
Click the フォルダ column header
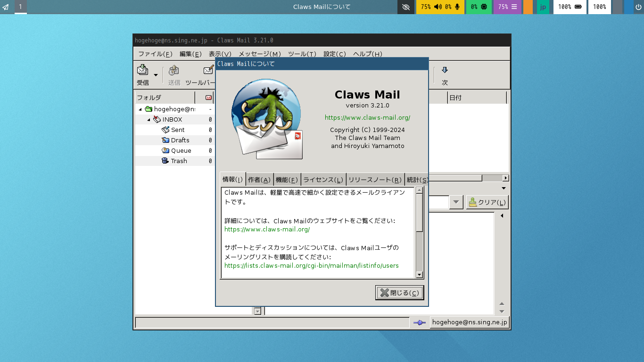tap(165, 98)
